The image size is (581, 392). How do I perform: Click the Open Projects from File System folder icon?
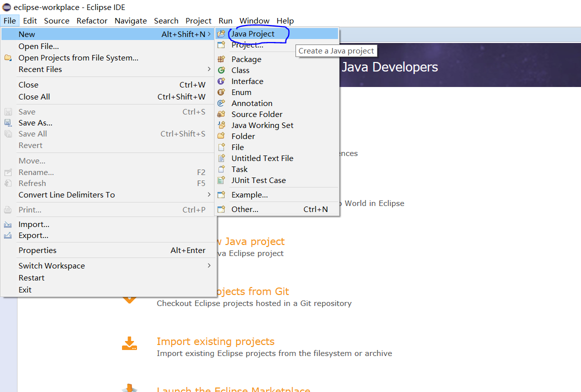8,58
